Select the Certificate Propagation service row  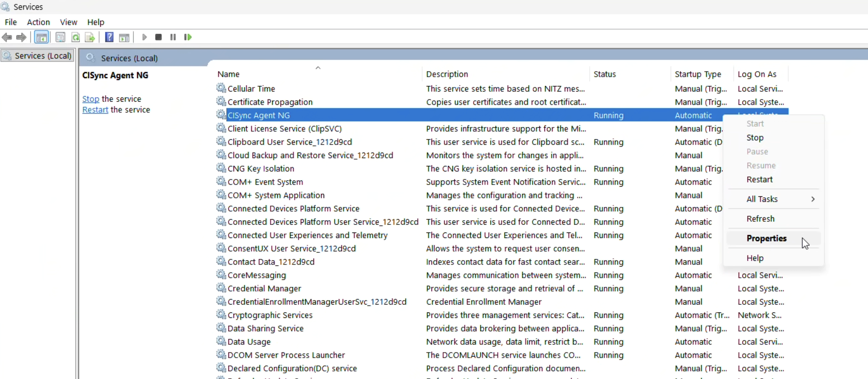[502, 102]
